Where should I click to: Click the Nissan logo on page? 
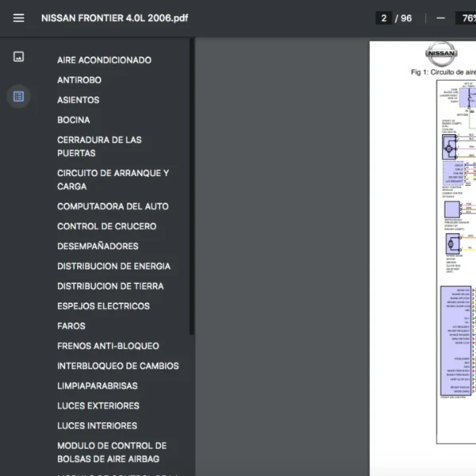pos(441,55)
